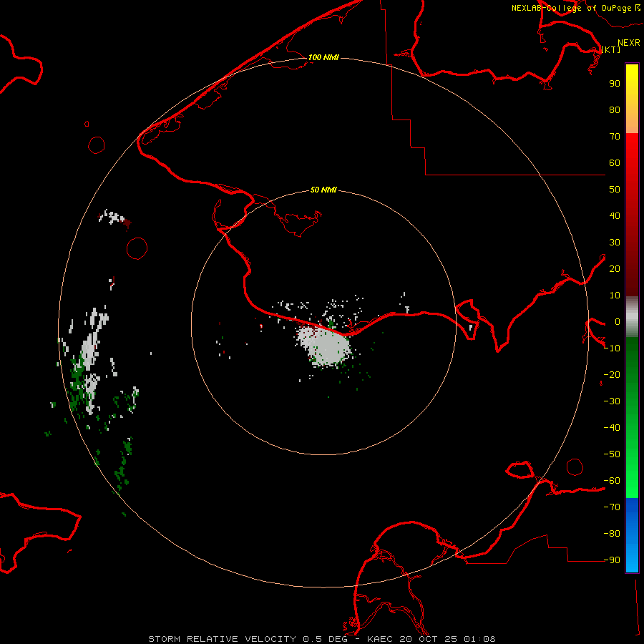Click the 10 value on velocity scale
Image resolution: width=644 pixels, height=644 pixels.
pyautogui.click(x=615, y=296)
